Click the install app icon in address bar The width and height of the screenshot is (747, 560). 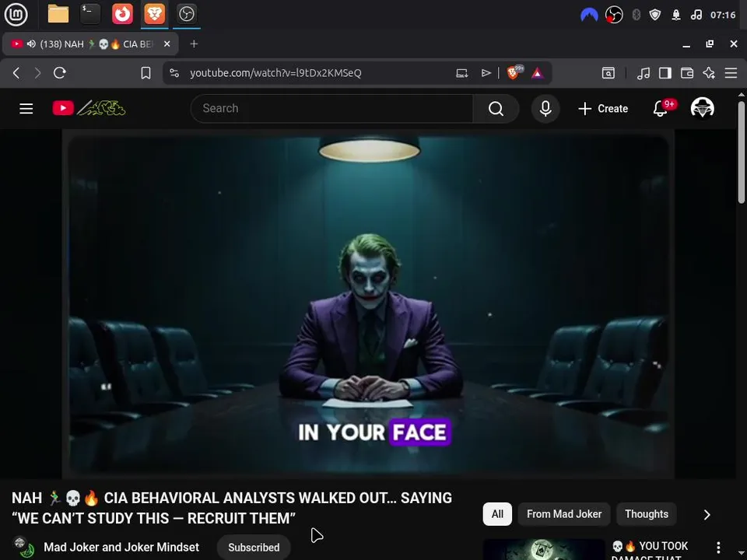(x=461, y=73)
